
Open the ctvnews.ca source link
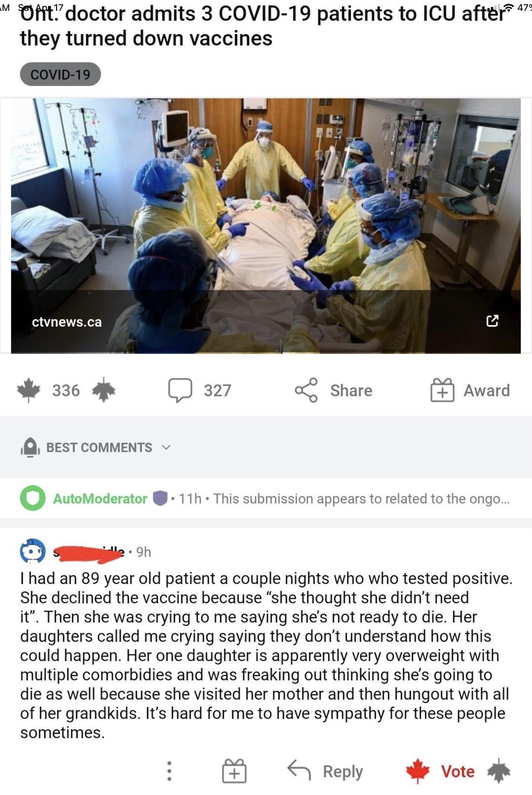67,322
